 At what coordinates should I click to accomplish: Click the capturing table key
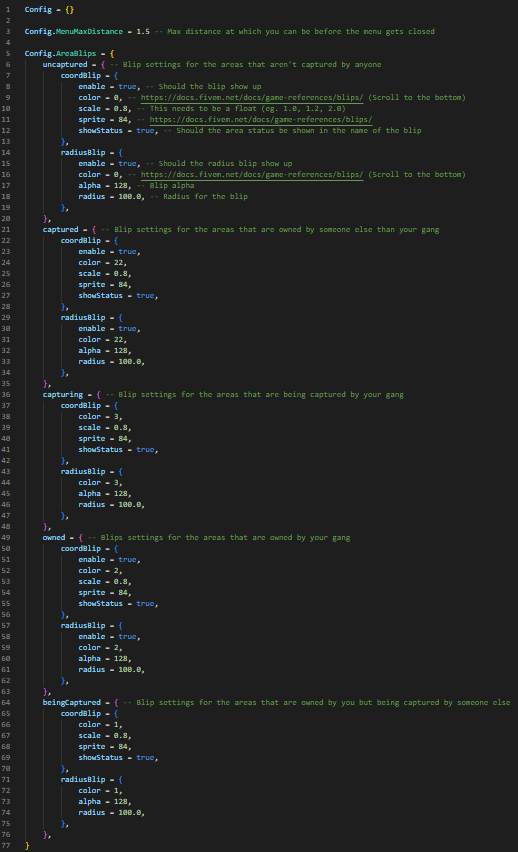point(63,394)
